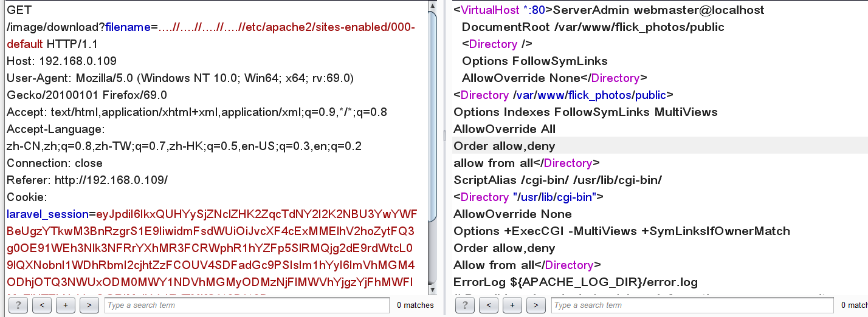This screenshot has height=317, width=868.
Task: Click the 'AllowOverride All' line
Action: [505, 129]
